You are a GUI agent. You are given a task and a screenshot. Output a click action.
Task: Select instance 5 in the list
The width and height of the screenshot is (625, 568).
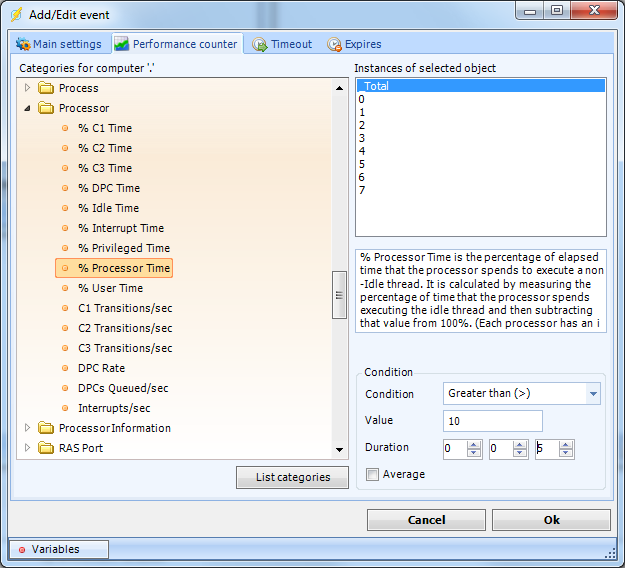tap(481, 164)
